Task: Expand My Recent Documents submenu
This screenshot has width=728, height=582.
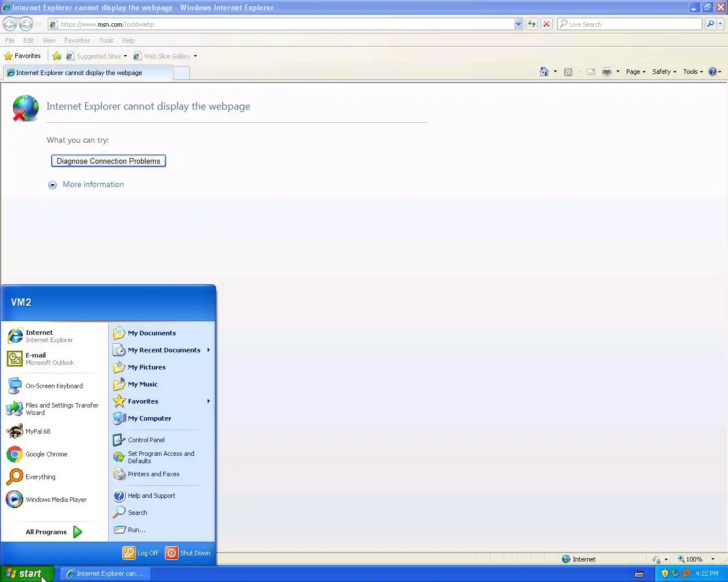Action: tap(162, 350)
